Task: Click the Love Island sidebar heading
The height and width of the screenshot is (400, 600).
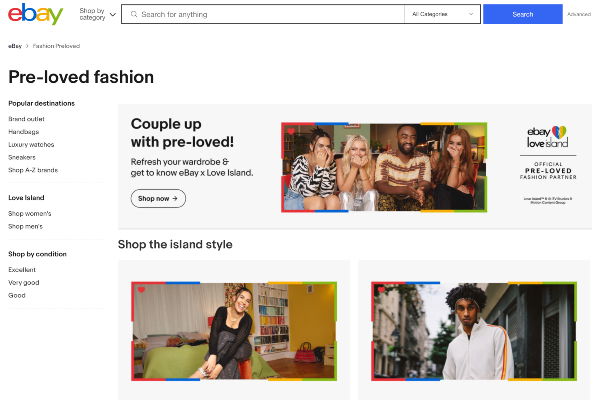Action: [x=26, y=198]
